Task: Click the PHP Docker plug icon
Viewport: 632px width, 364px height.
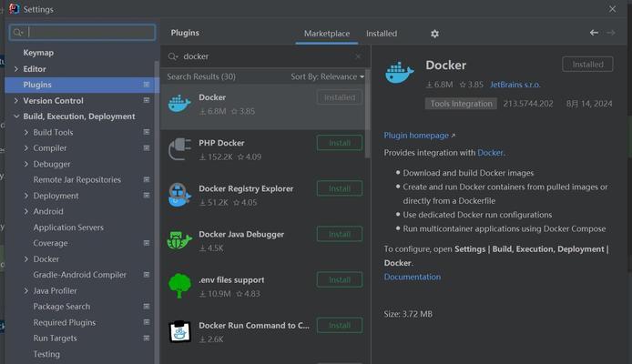Action: [x=179, y=149]
